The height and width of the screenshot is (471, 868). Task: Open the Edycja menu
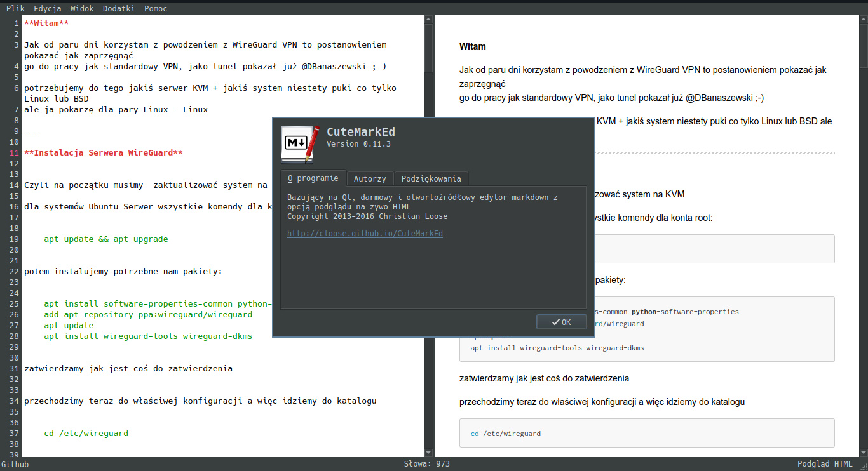point(48,9)
